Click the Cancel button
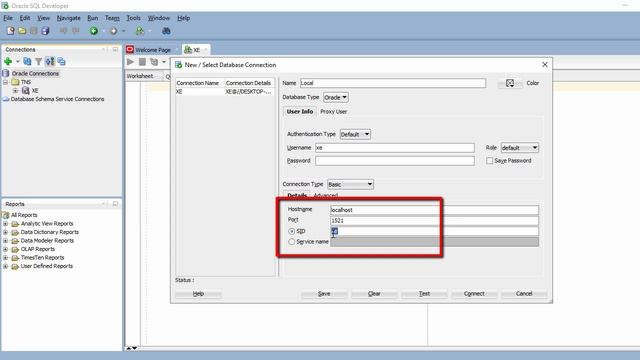This screenshot has height=360, width=640. click(524, 293)
